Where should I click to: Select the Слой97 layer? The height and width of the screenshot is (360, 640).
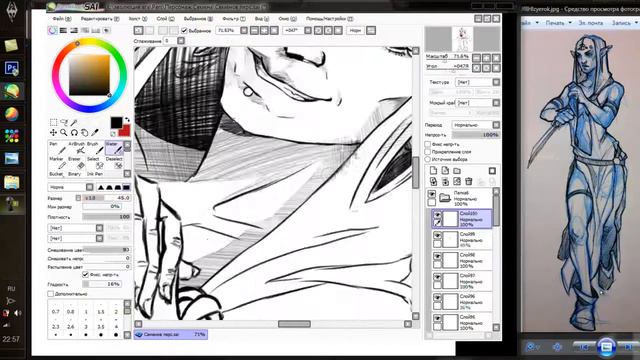462,281
